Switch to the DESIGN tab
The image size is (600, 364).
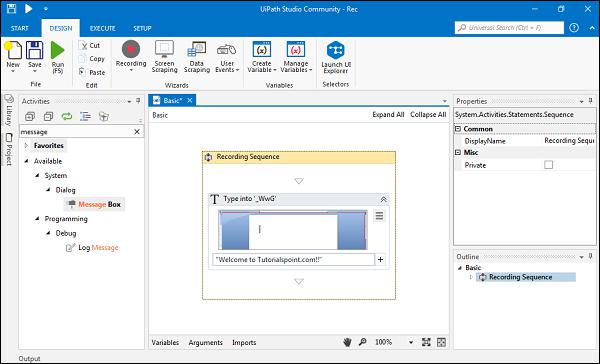click(x=61, y=28)
